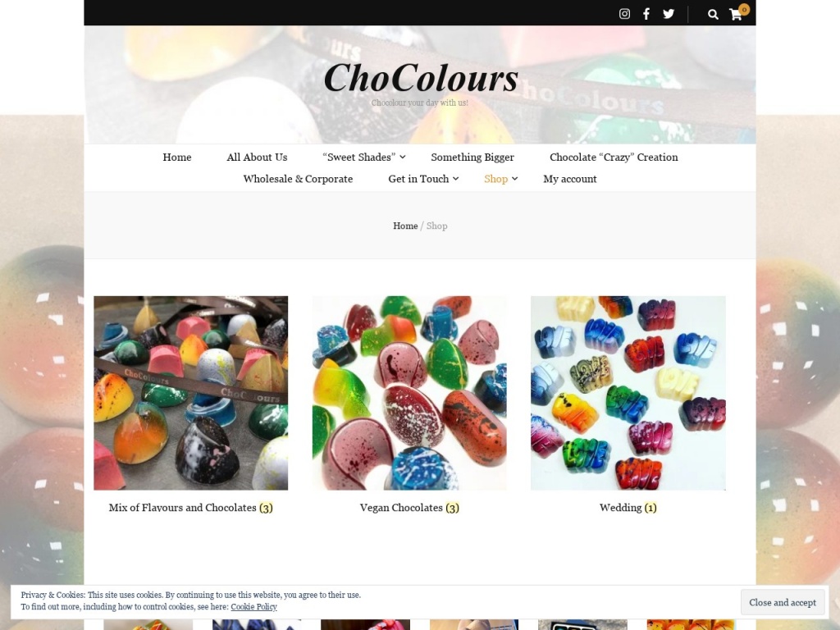Expand the Get in Touch chevron
This screenshot has width=840, height=630.
(456, 179)
